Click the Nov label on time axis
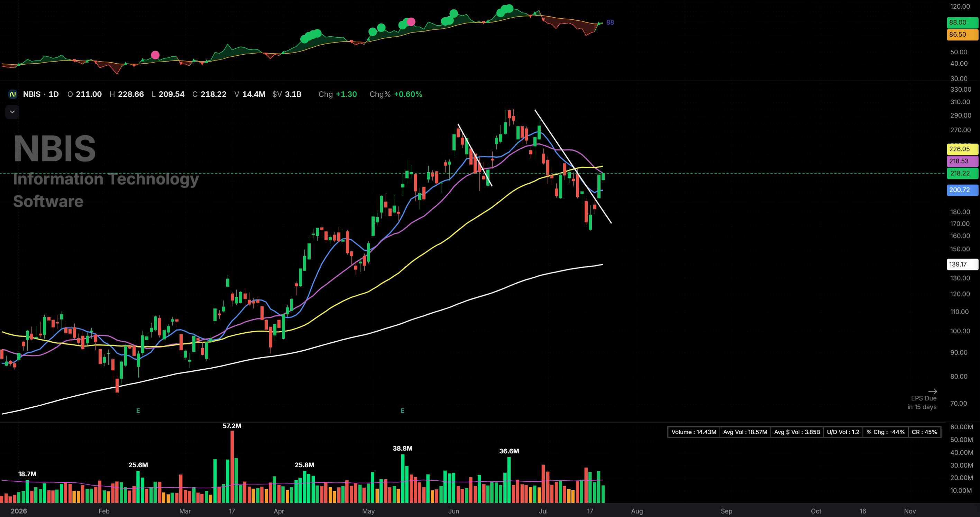 pyautogui.click(x=910, y=511)
